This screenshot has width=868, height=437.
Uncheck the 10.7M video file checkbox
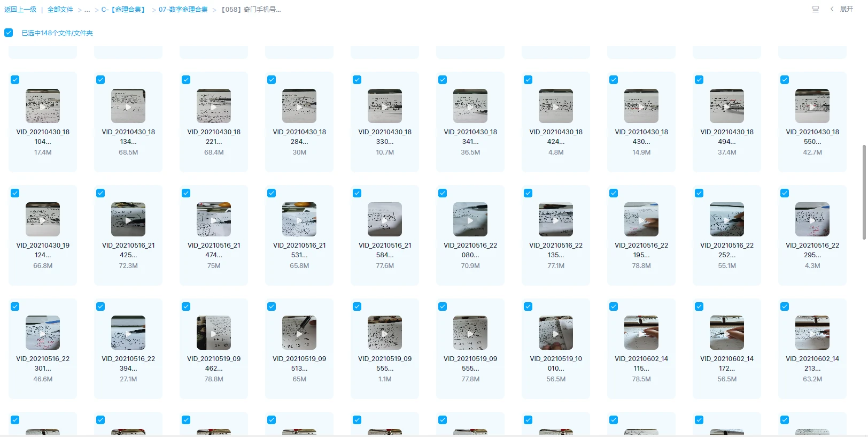coord(357,80)
